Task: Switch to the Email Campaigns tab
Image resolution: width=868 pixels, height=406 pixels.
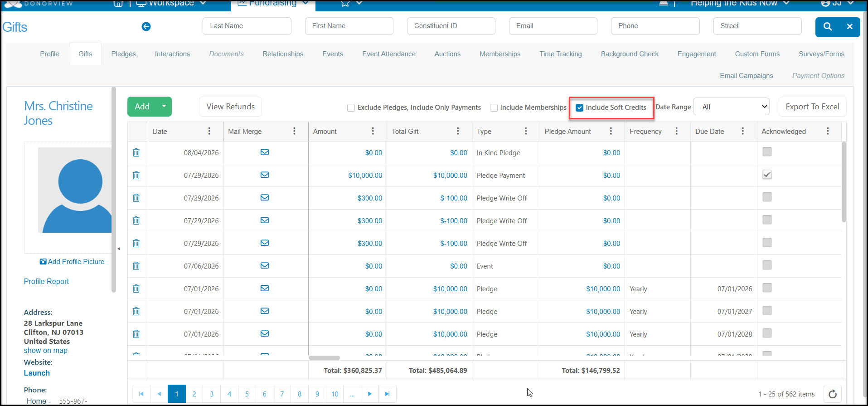Action: (x=747, y=76)
